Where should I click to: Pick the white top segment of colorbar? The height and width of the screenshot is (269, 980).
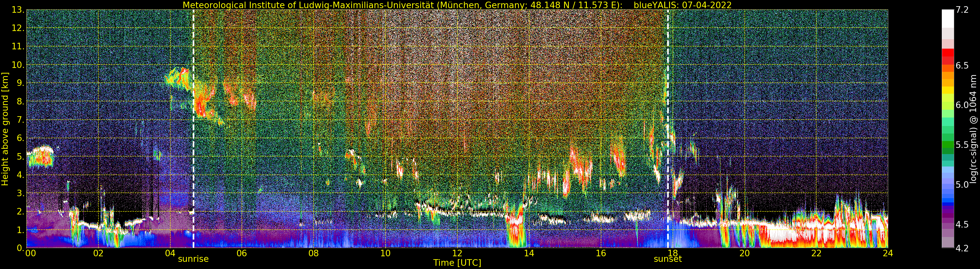(948, 19)
